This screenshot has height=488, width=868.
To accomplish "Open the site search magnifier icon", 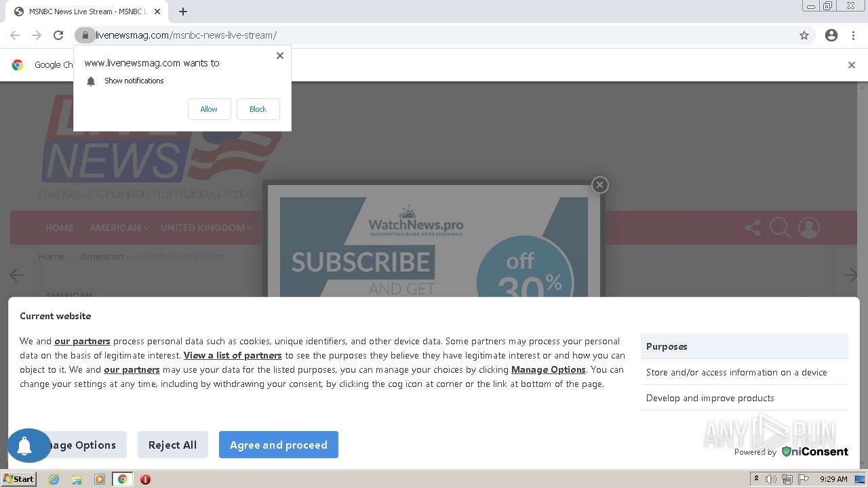I will (x=780, y=228).
